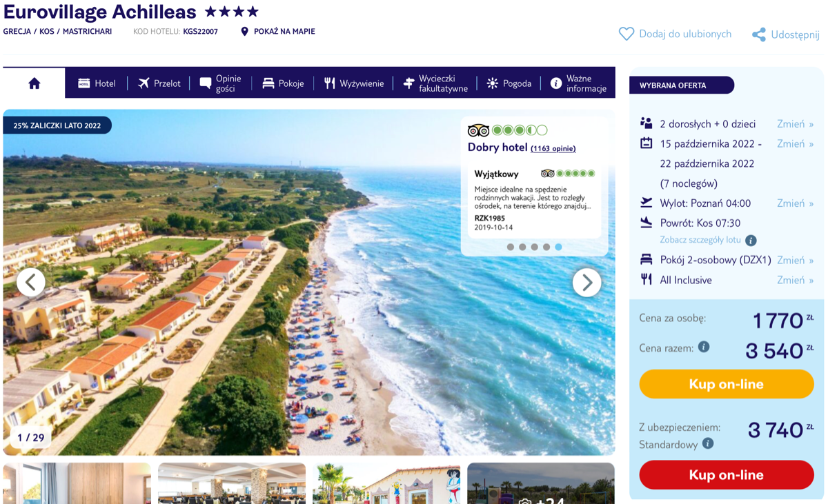The image size is (828, 504).
Task: Click the reviewer name RZK1985
Action: [x=490, y=218]
